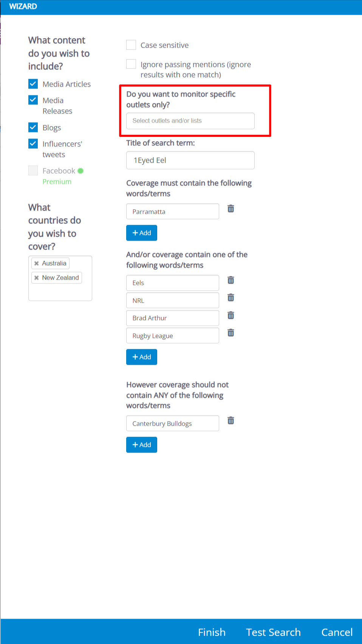This screenshot has width=362, height=644.
Task: Add another must-contain term below Parramatta
Action: 141,233
